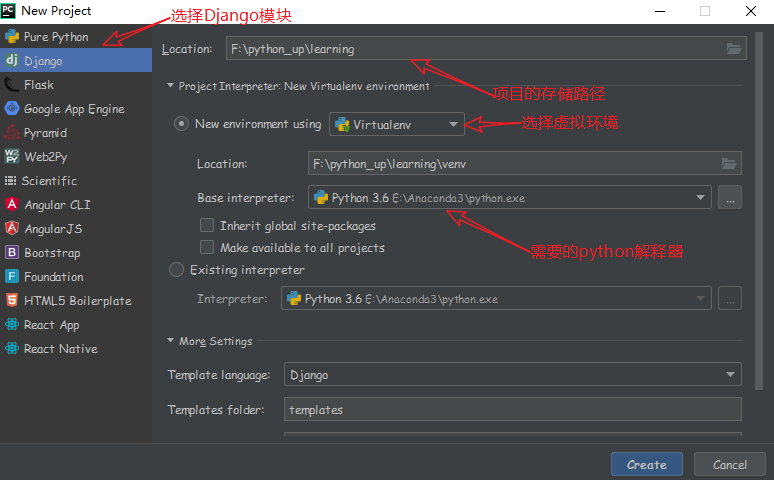This screenshot has height=480, width=774.
Task: Click the Angular CLI red shield icon
Action: tap(12, 204)
